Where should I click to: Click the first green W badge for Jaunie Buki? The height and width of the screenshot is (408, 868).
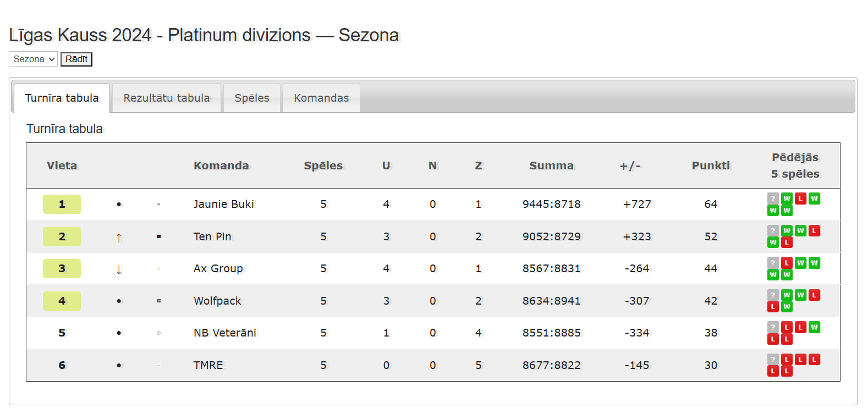coord(787,199)
